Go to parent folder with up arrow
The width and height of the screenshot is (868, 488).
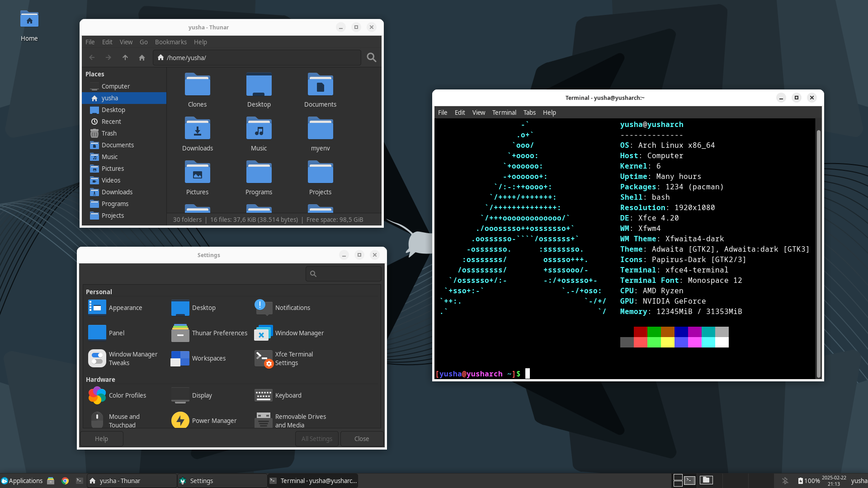point(125,57)
